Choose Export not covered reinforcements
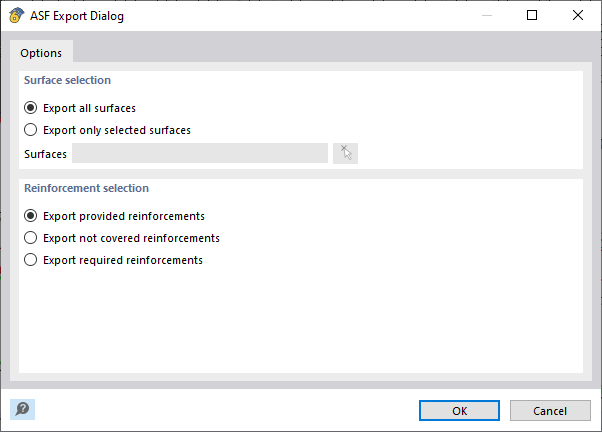This screenshot has height=432, width=602. [x=31, y=238]
